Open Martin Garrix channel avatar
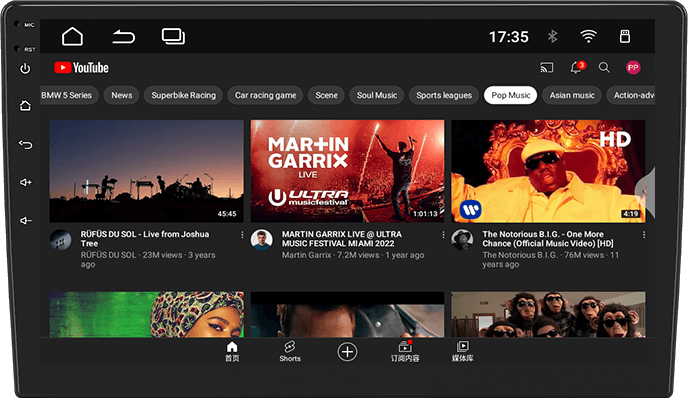The height and width of the screenshot is (398, 688). click(x=262, y=240)
